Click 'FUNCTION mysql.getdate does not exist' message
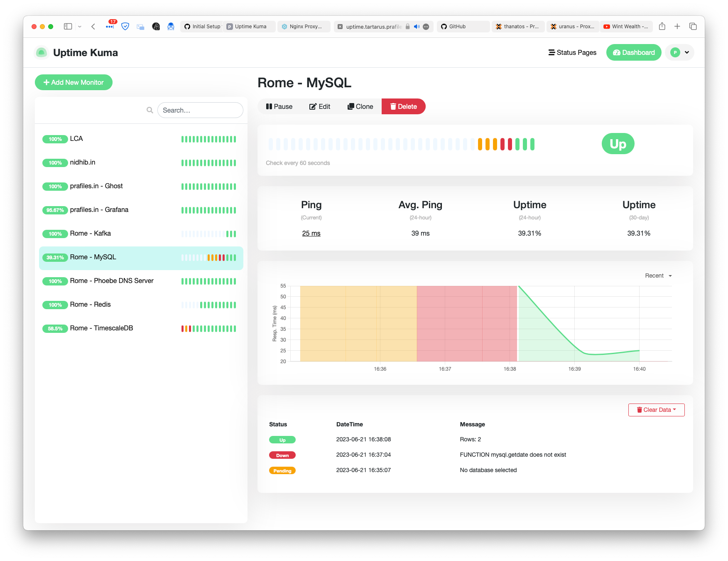728x561 pixels. coord(513,455)
